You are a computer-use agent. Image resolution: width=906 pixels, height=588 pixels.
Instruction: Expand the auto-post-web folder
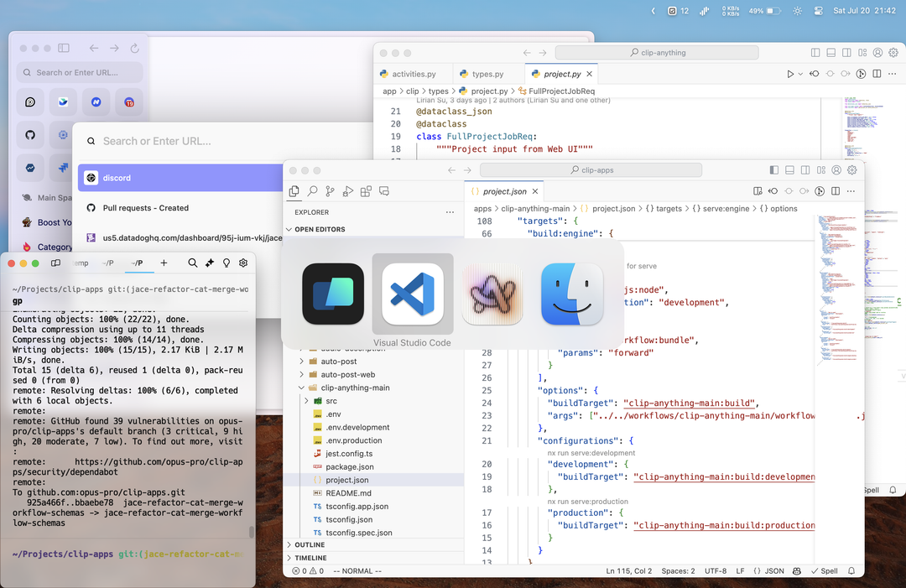pos(347,374)
